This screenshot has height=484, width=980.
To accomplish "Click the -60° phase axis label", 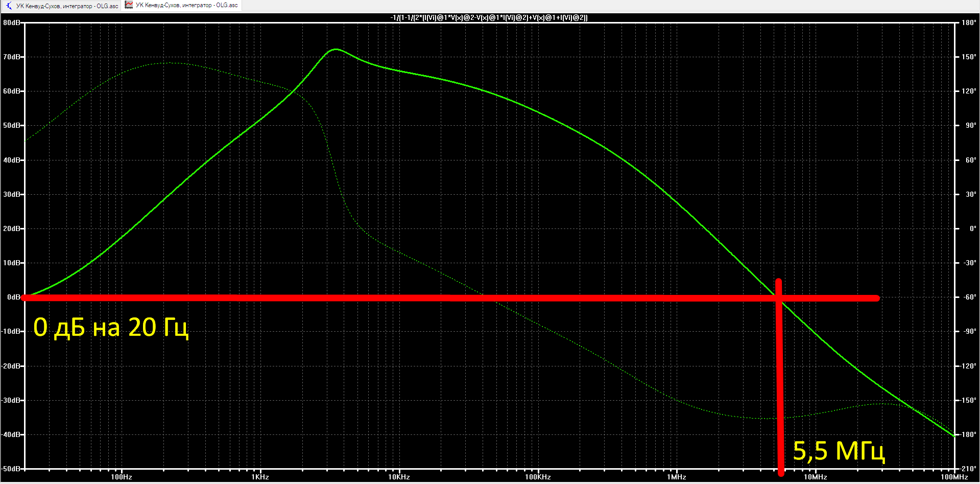I will pyautogui.click(x=970, y=297).
